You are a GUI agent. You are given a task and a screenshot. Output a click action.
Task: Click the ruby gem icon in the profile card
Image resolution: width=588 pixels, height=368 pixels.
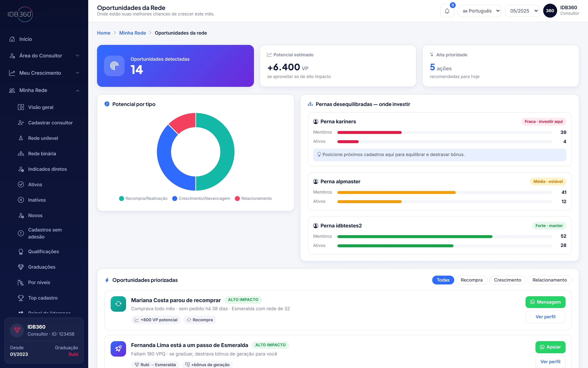pos(17,330)
